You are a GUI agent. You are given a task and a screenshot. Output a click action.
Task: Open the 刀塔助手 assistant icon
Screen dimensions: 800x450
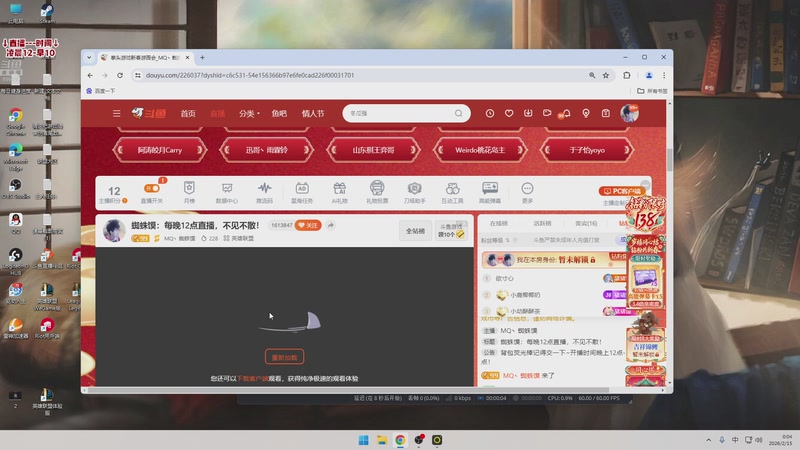(x=414, y=192)
